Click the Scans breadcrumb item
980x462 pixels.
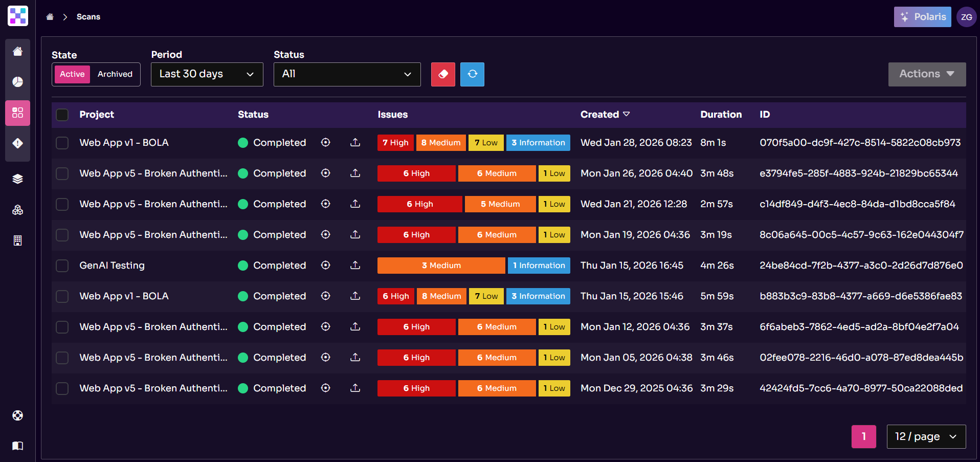coord(88,16)
